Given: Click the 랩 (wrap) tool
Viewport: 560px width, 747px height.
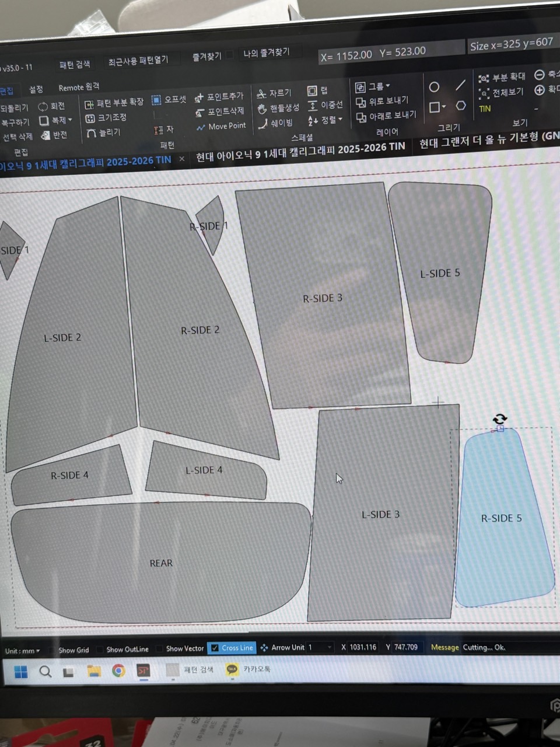Looking at the screenshot, I should pos(317,90).
